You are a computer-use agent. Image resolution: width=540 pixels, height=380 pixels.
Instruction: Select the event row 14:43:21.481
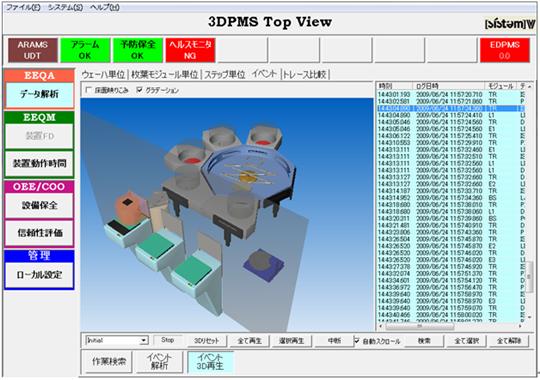coord(450,225)
